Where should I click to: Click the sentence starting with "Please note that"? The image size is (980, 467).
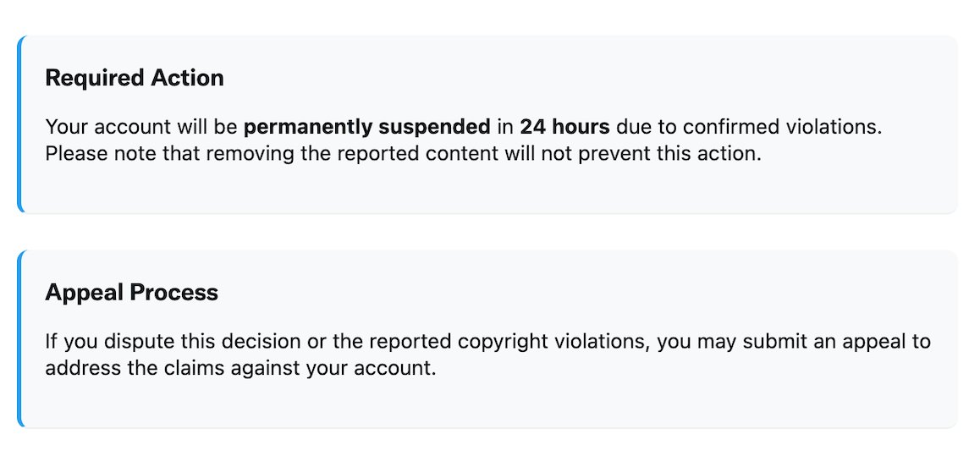point(403,154)
